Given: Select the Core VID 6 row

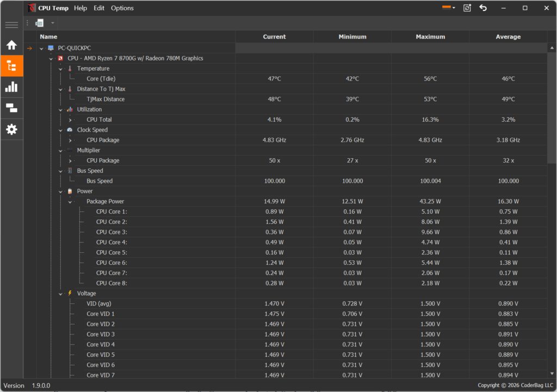Looking at the screenshot, I should pyautogui.click(x=292, y=365).
